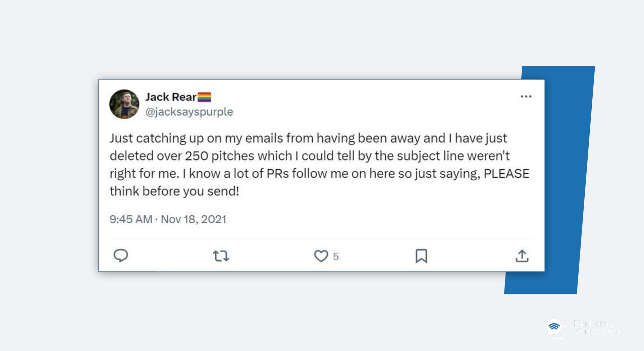Open the three-dot more options menu
Image resolution: width=644 pixels, height=351 pixels.
pos(526,97)
